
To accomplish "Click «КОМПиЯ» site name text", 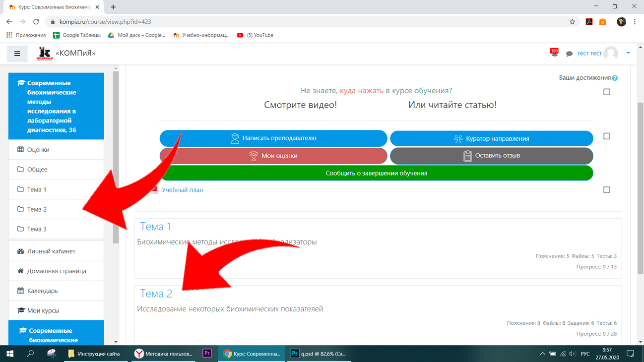I will (75, 53).
